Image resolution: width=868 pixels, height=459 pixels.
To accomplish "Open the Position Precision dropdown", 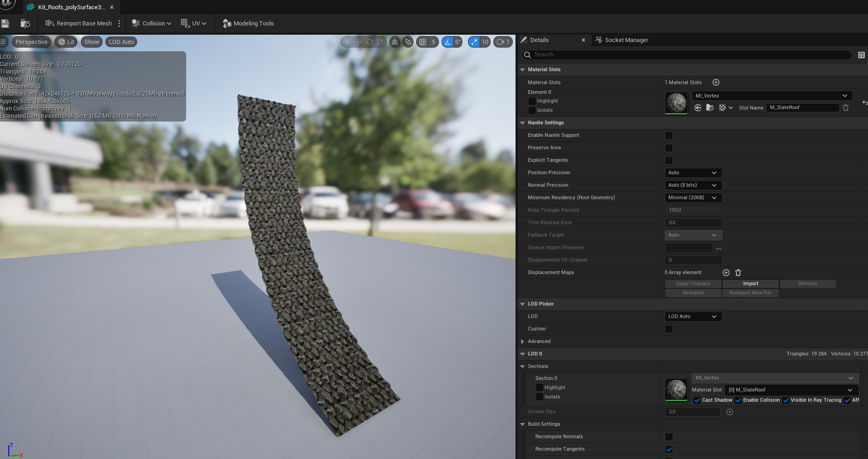I will coord(692,173).
